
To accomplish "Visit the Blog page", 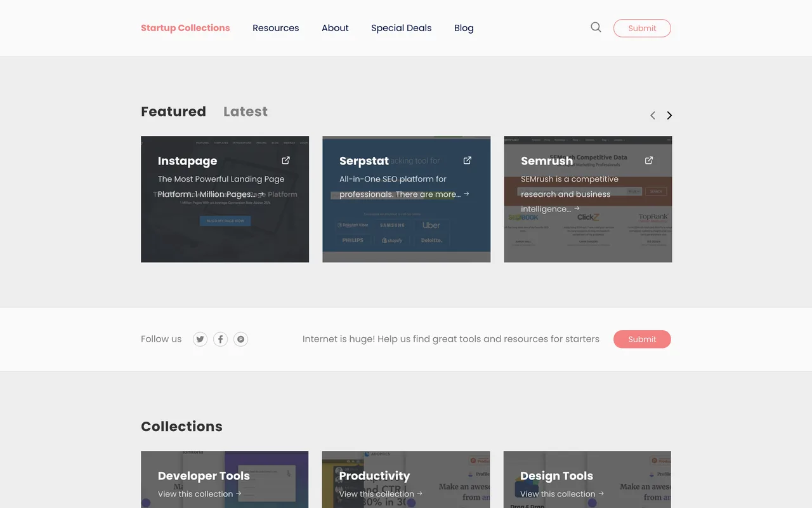I will pos(464,28).
